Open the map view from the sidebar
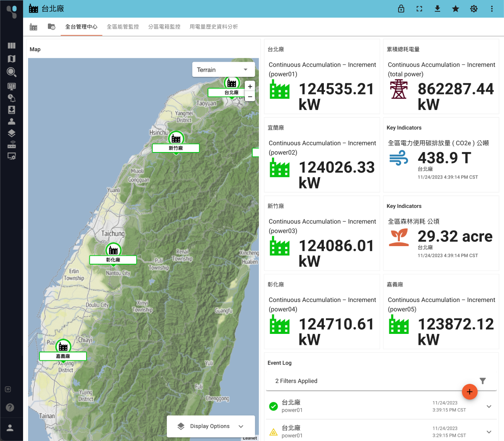This screenshot has width=504, height=441. point(11,59)
